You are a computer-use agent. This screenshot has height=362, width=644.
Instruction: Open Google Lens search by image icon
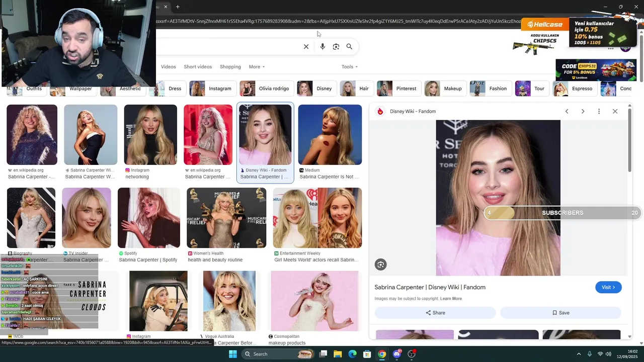[336, 47]
